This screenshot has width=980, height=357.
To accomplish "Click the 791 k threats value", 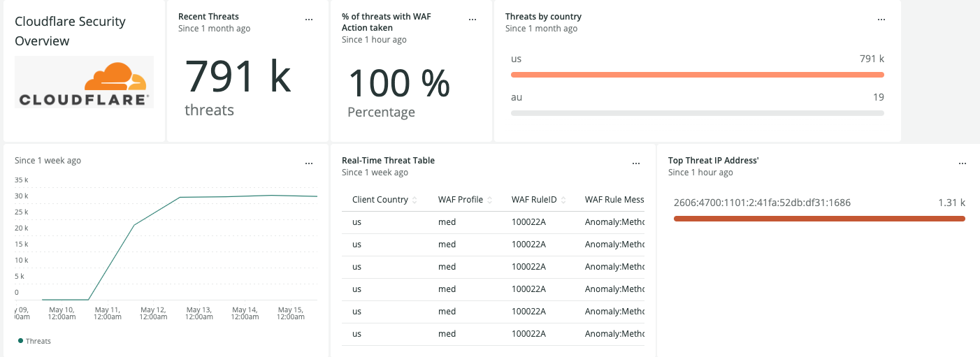I will tap(237, 76).
